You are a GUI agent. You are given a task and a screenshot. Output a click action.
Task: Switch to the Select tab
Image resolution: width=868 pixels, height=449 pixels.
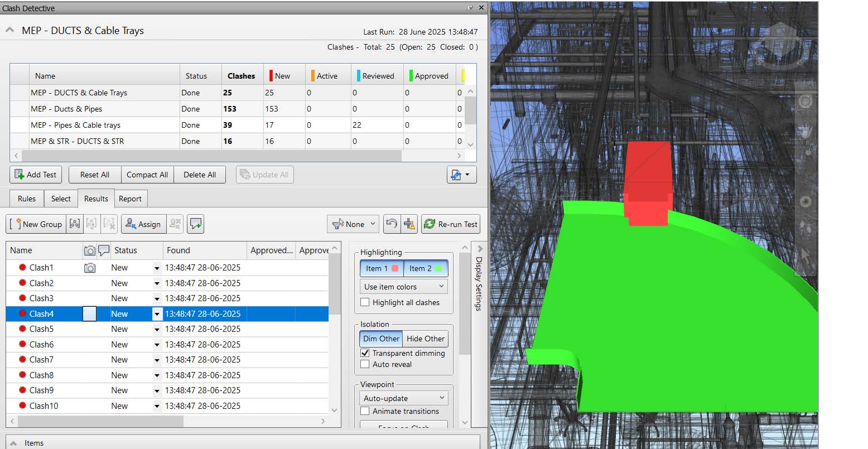click(x=61, y=199)
